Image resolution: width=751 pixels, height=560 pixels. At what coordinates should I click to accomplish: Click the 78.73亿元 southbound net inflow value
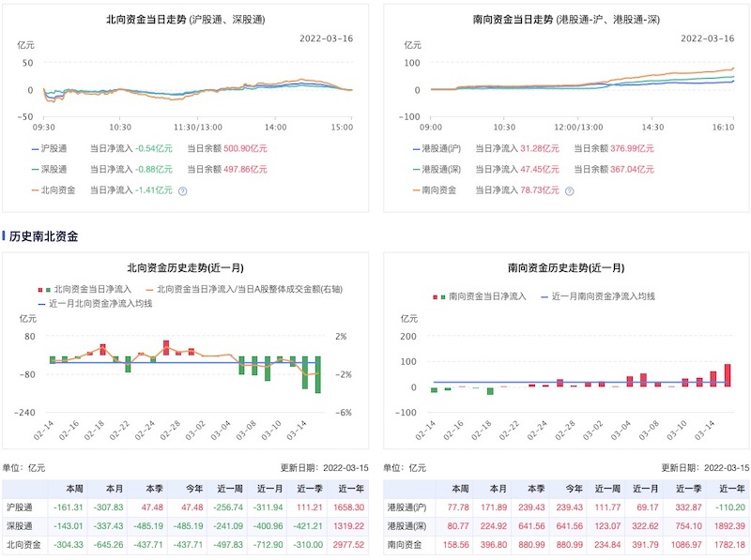pos(540,190)
